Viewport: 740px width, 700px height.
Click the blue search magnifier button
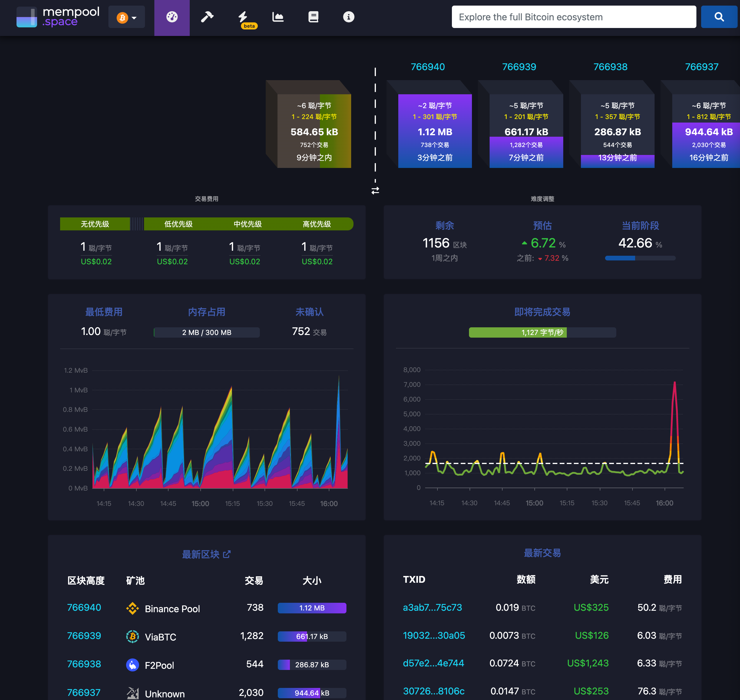718,17
